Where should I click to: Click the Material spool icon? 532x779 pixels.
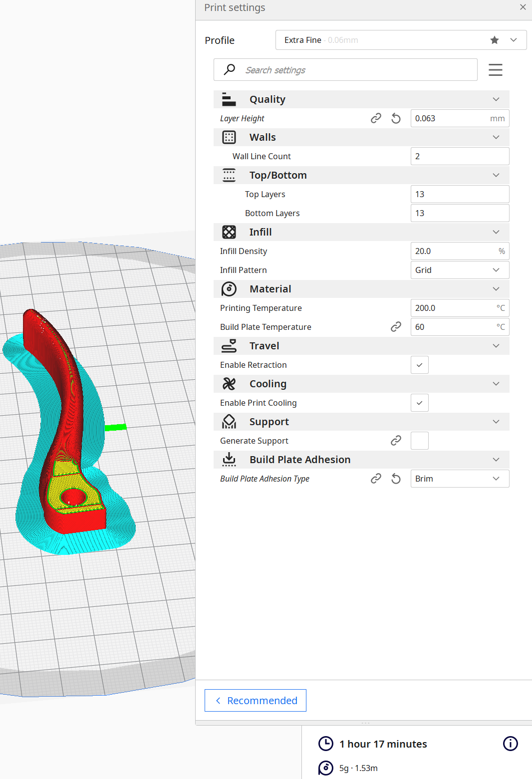[229, 289]
